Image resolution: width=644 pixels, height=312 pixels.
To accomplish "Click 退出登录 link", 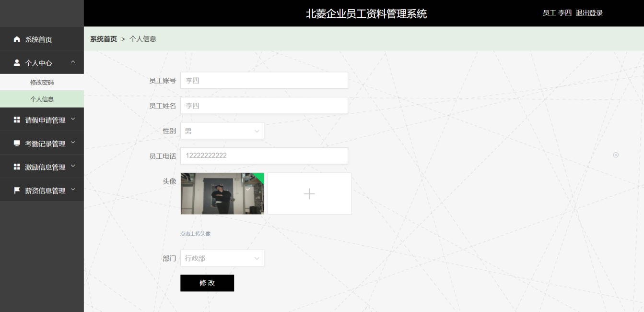I will (589, 13).
